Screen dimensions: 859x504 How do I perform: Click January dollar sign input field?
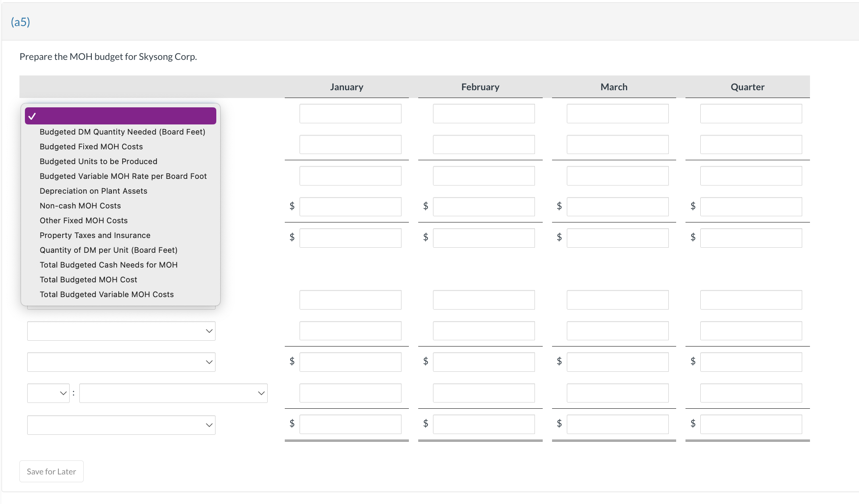[351, 206]
